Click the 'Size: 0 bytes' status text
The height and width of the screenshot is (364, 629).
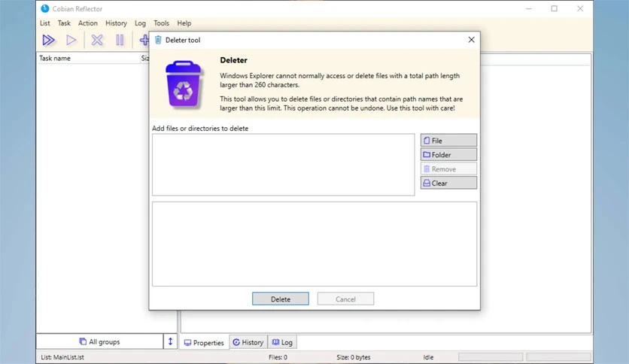pos(354,356)
